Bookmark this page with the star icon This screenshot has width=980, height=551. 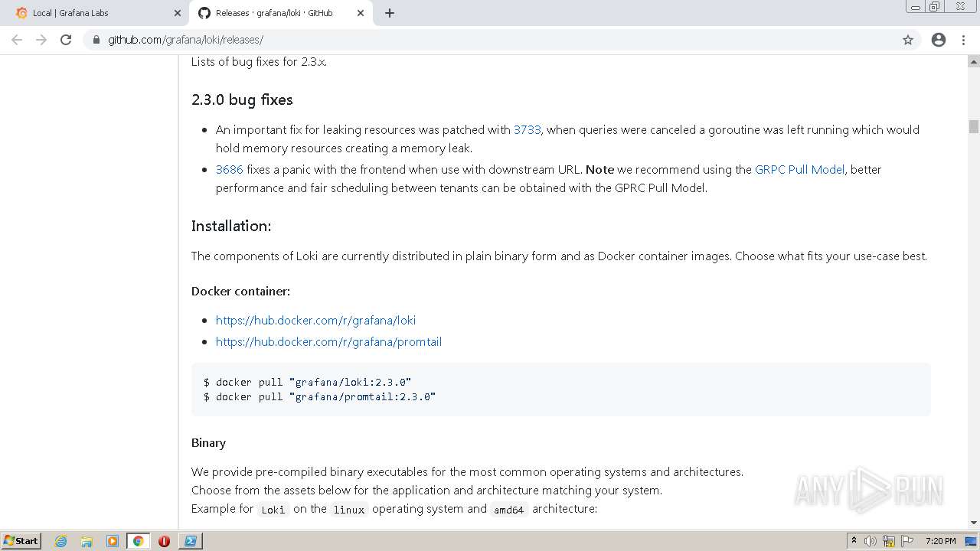[908, 40]
